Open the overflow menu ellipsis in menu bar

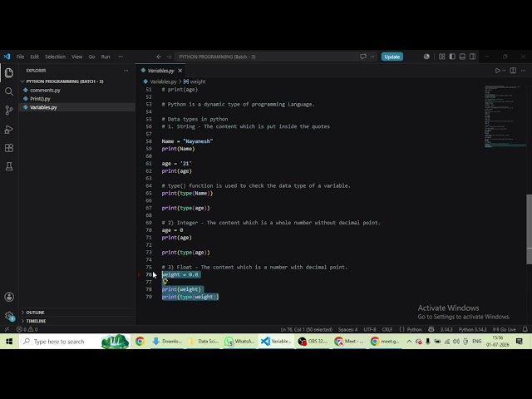click(121, 57)
